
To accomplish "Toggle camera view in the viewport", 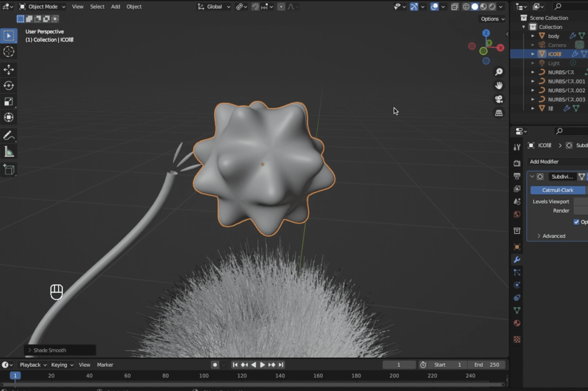I will click(499, 99).
